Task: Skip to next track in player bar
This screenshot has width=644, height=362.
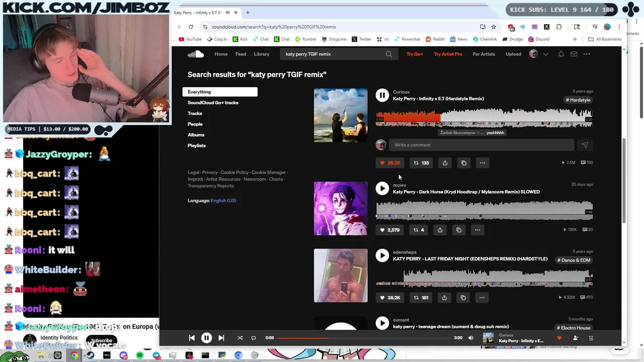Action: click(221, 338)
